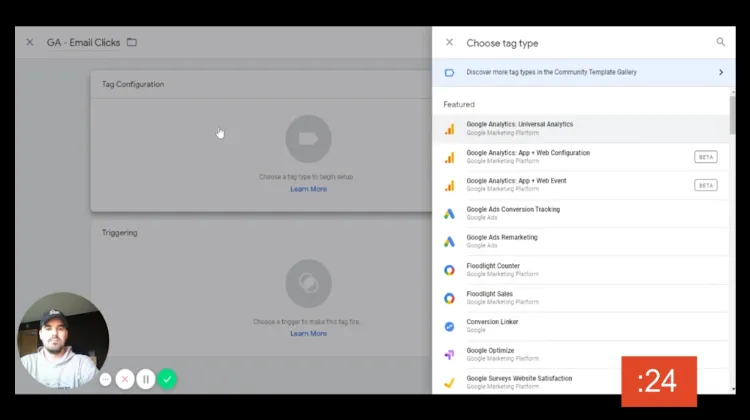Select Conversion Linker tag type
Viewport: 750px width, 420px height.
pos(581,326)
